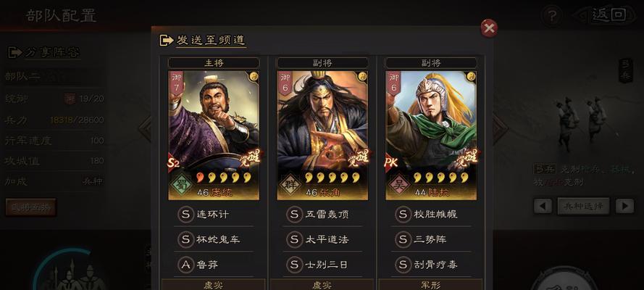Click yin-yang icon on 张角 card
This screenshot has width=644, height=290.
(362, 76)
